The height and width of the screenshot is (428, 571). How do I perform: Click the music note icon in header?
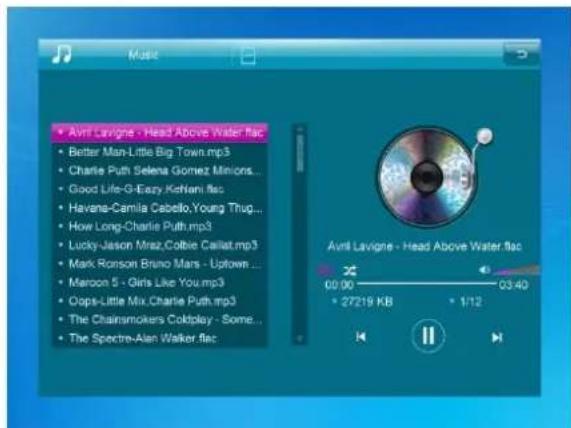click(x=61, y=54)
